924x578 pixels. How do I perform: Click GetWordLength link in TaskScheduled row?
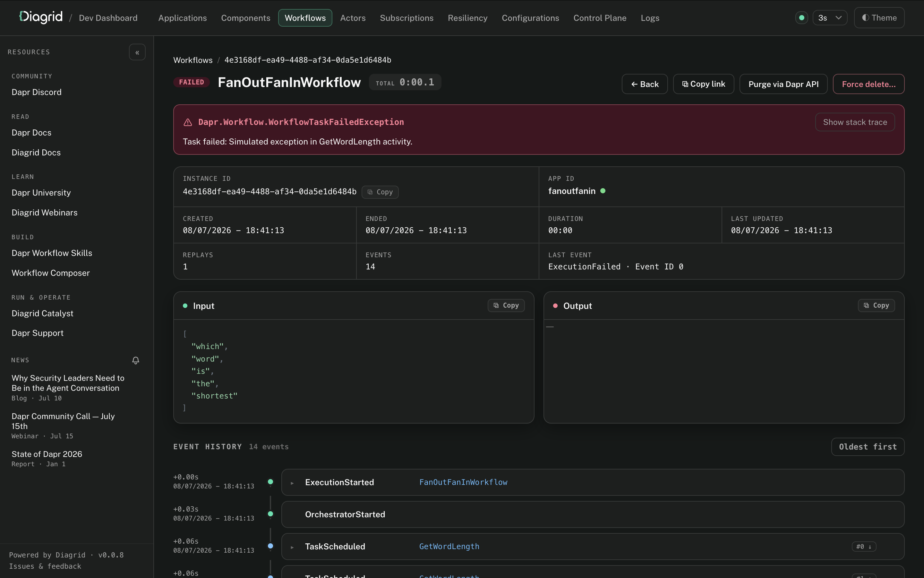point(449,547)
